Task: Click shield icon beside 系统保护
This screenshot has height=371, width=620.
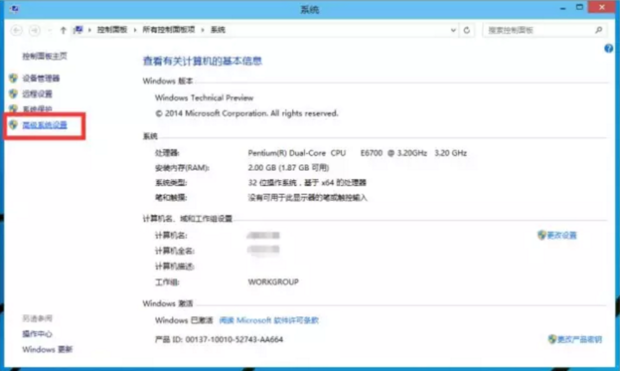Action: [13, 109]
